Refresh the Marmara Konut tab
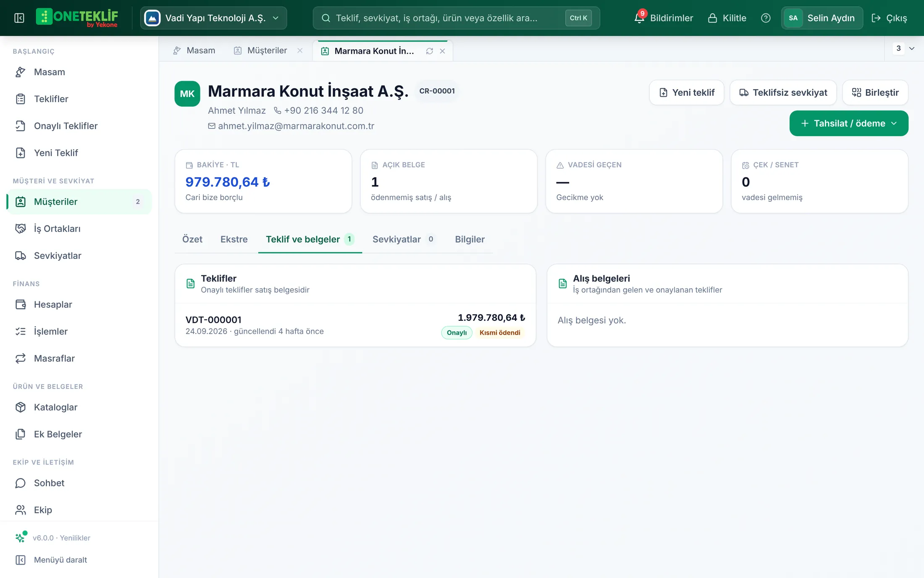Viewport: 924px width, 578px height. coord(429,51)
